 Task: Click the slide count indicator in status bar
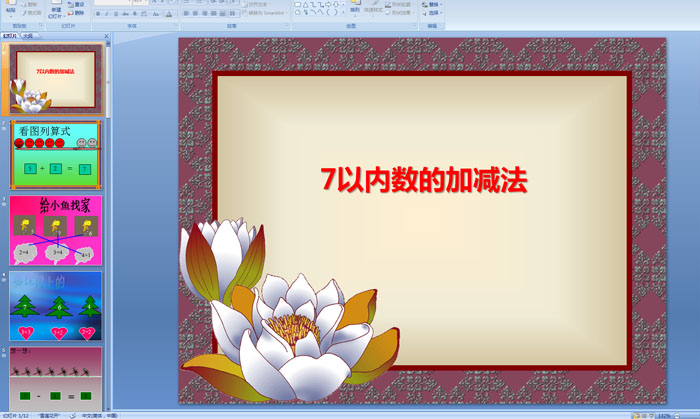(16, 416)
